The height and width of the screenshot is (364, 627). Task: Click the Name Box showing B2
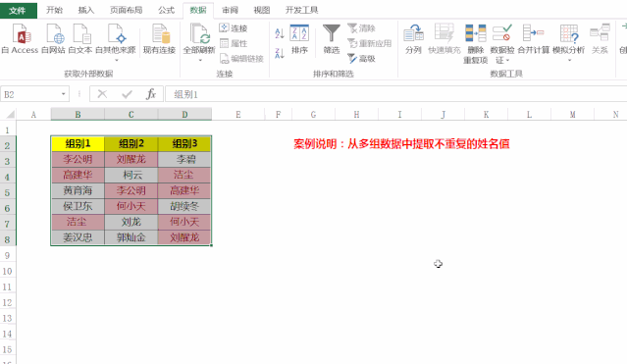point(30,94)
